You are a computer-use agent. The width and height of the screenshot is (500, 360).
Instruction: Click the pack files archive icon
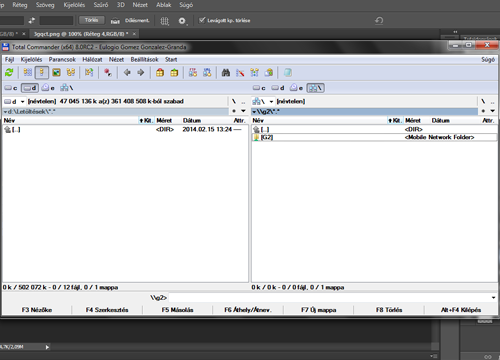tap(160, 72)
